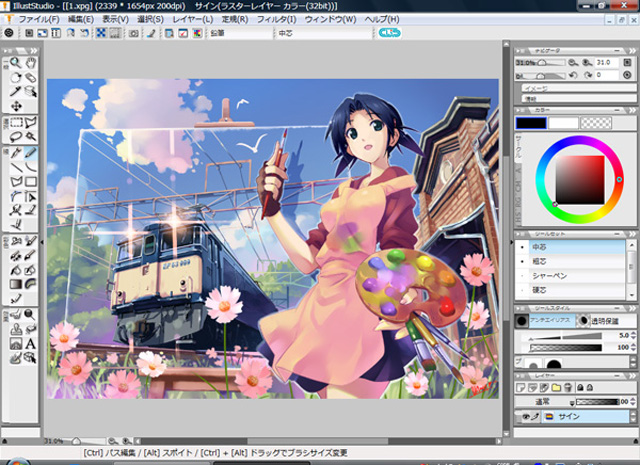Select the rectangular marquee selection tool
This screenshot has height=465, width=640.
pos(16,122)
